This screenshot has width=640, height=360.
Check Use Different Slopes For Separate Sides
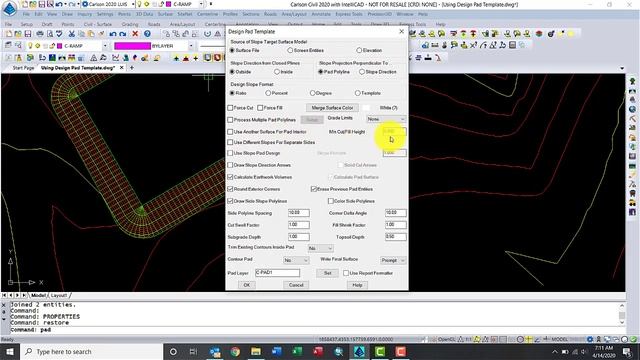click(x=230, y=142)
